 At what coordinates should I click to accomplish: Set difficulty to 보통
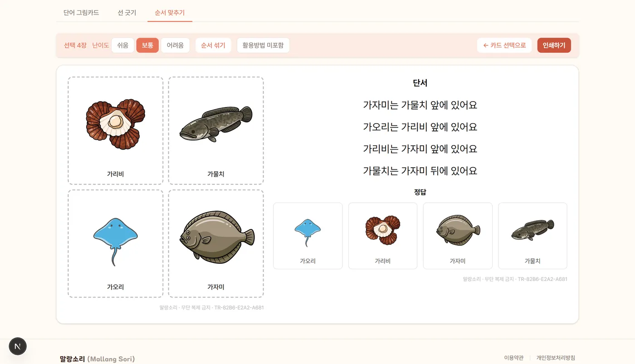pos(147,45)
